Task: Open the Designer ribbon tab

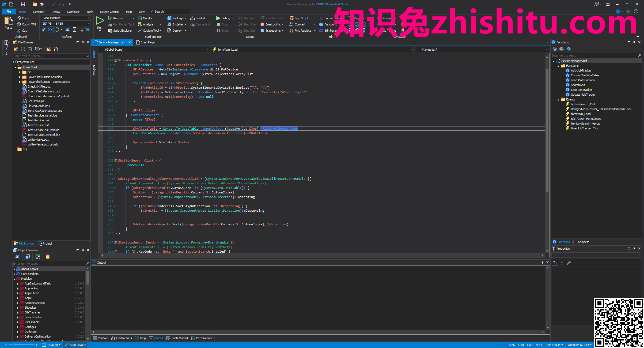Action: (x=39, y=12)
